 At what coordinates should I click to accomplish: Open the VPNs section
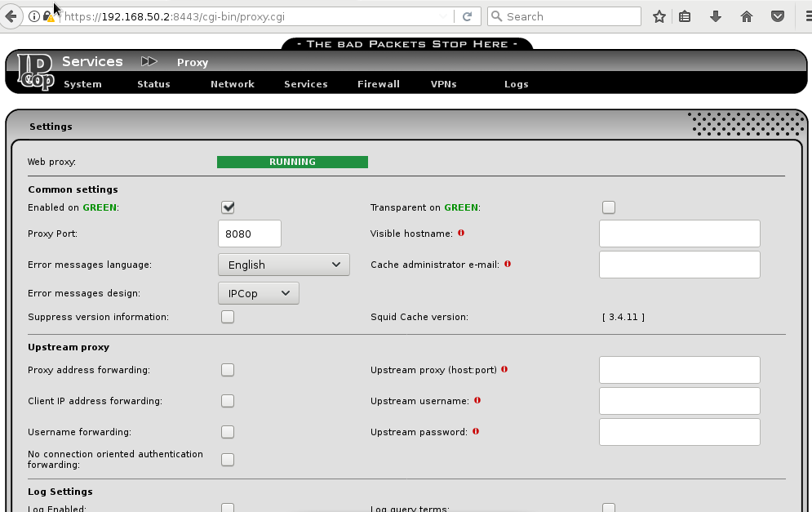point(443,83)
